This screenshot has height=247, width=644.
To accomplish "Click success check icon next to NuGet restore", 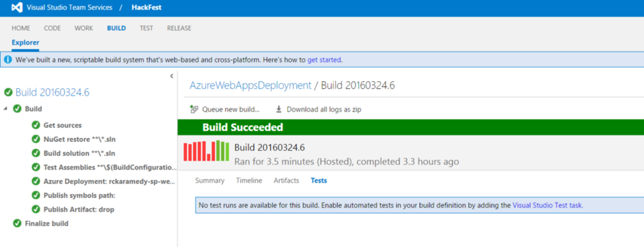I will (36, 139).
